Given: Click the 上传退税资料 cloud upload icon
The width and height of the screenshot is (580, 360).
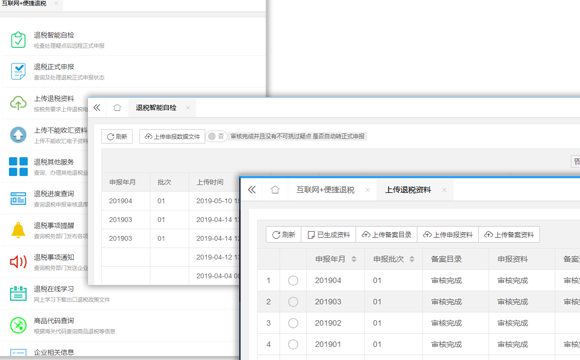Looking at the screenshot, I should click(18, 103).
